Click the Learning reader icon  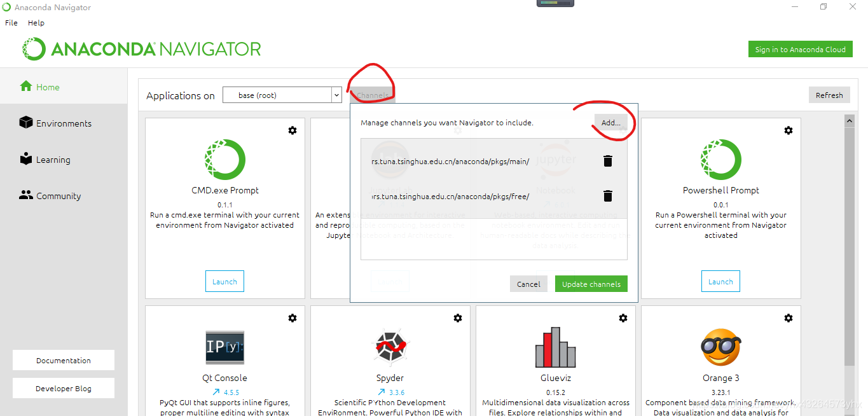(26, 158)
